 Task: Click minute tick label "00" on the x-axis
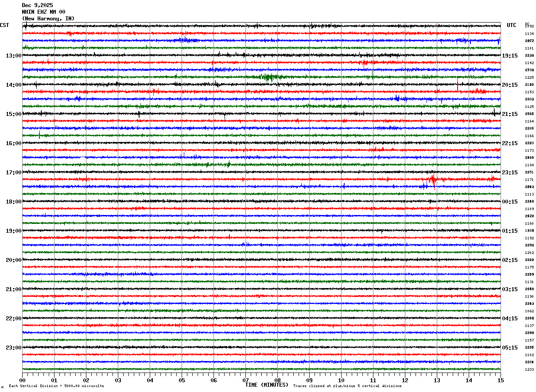[x=22, y=380]
